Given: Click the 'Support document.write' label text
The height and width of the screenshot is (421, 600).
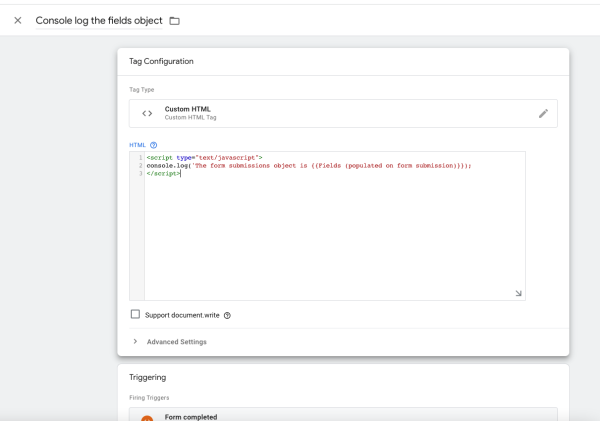Looking at the screenshot, I should coord(182,315).
